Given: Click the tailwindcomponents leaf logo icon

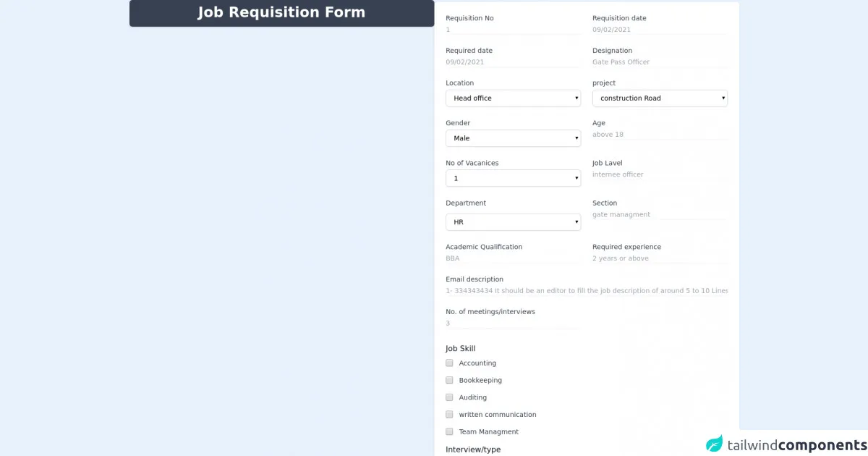Looking at the screenshot, I should tap(714, 444).
